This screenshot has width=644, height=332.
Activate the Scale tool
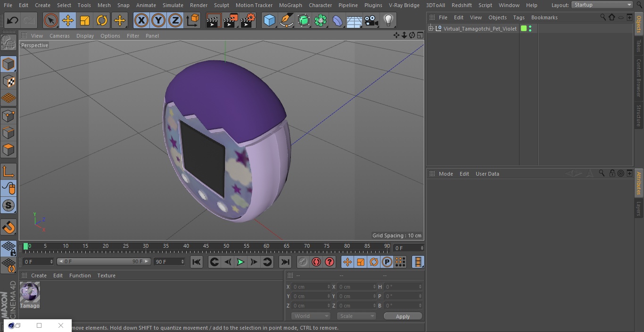coord(85,20)
